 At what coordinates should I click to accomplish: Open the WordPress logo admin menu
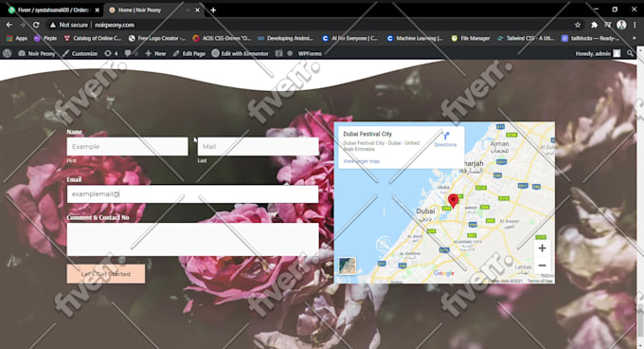pos(7,53)
